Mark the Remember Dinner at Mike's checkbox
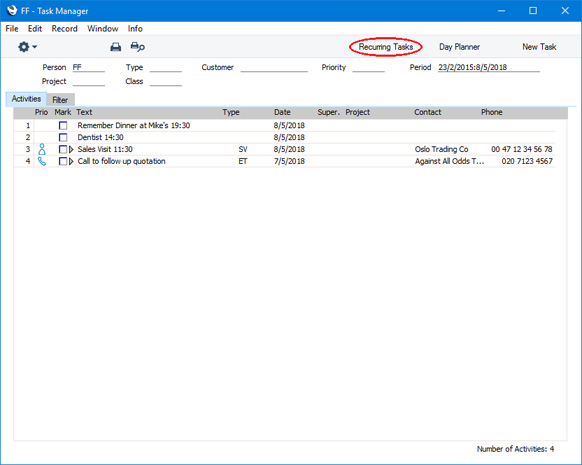 tap(63, 125)
